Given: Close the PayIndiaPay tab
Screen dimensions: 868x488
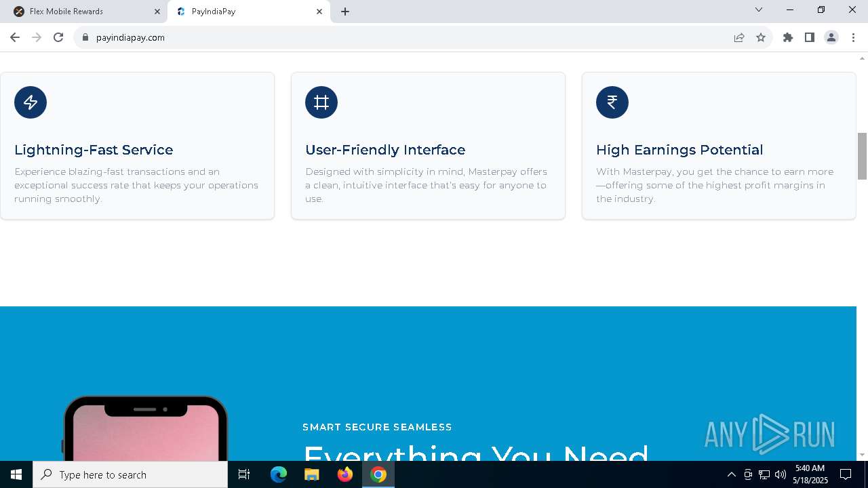Looking at the screenshot, I should 319,12.
